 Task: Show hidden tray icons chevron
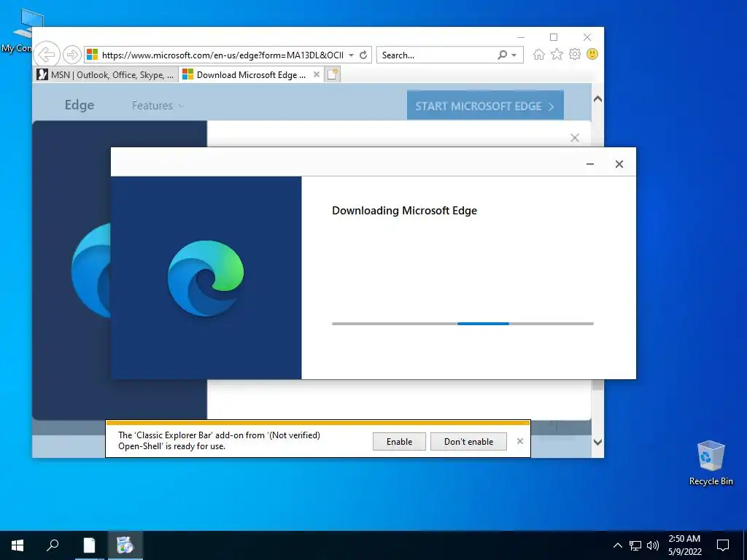click(x=617, y=545)
